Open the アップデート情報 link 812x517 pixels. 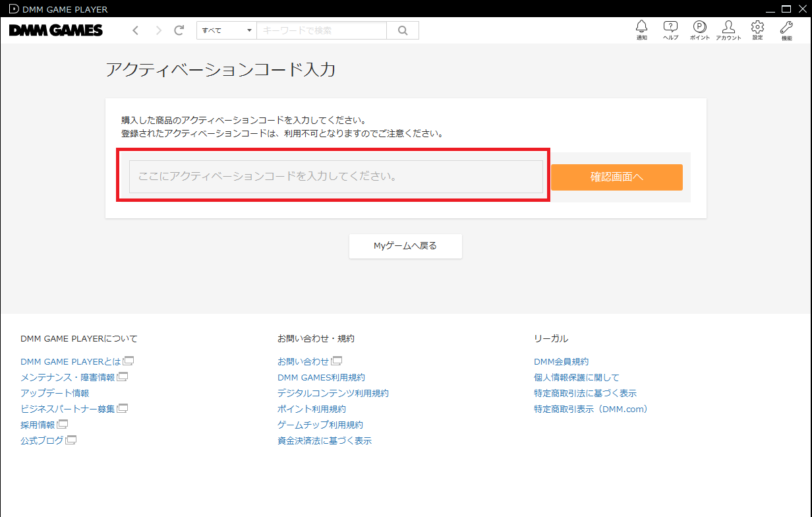[x=55, y=393]
